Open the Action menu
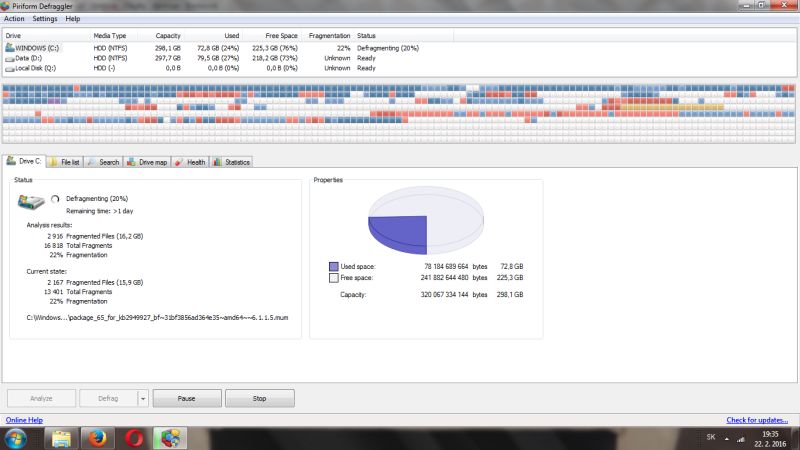 (14, 19)
